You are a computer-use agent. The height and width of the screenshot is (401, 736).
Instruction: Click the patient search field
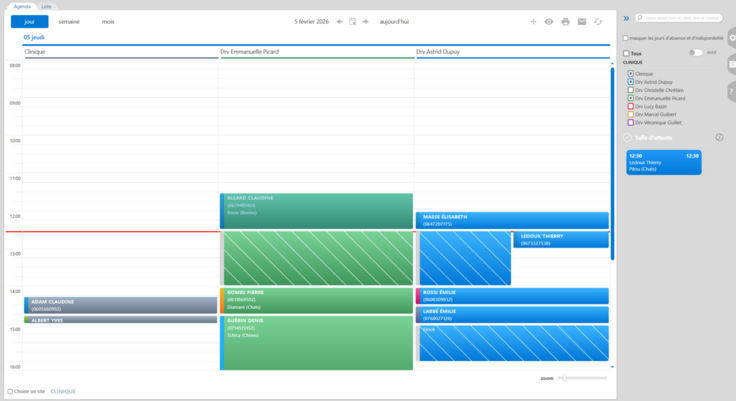click(680, 18)
